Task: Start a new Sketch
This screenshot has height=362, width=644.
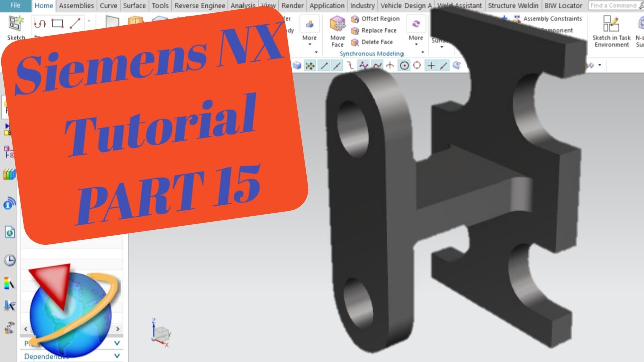Action: (16, 28)
